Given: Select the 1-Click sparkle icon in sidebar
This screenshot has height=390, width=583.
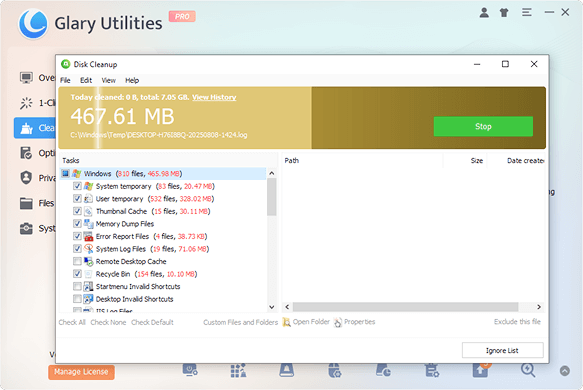Looking at the screenshot, I should click(x=26, y=103).
